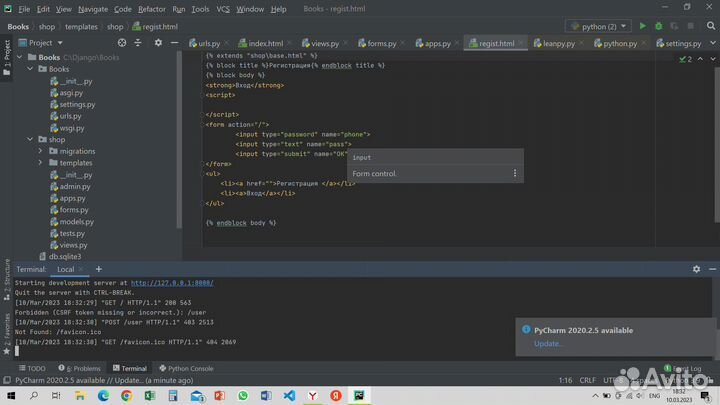Place cursor in the terminal prompt

[x=17, y=351]
